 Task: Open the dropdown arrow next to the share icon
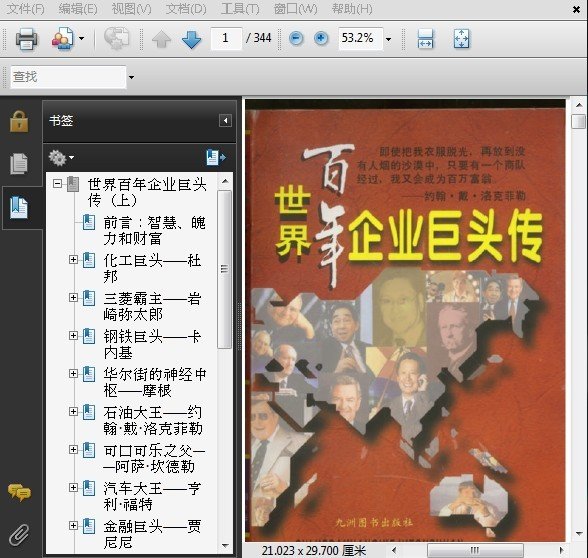[x=81, y=38]
